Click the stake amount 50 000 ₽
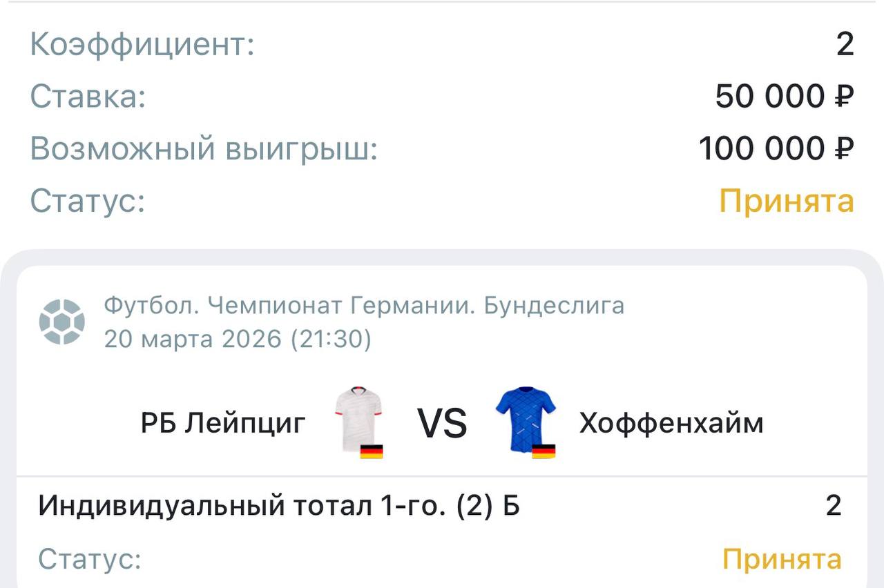The width and height of the screenshot is (884, 588). [x=785, y=97]
